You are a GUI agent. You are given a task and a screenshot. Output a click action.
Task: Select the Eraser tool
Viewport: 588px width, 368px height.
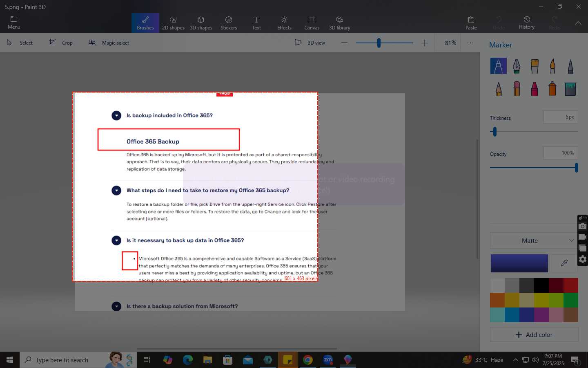click(x=517, y=88)
